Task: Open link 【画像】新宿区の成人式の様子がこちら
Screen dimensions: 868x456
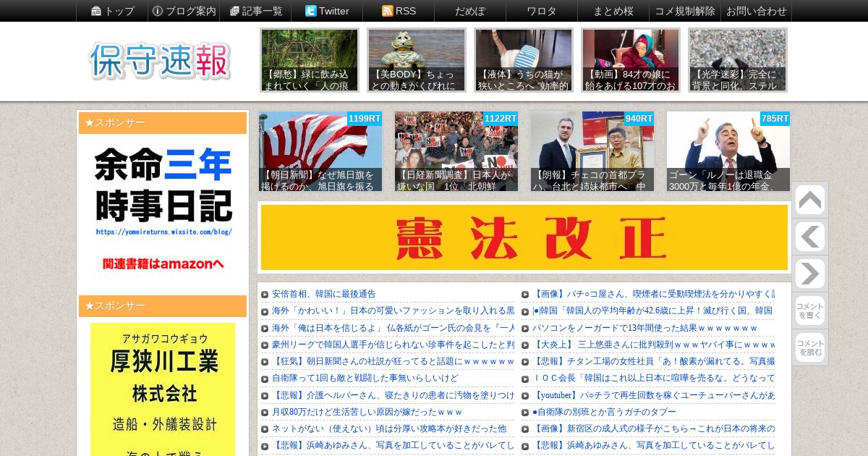Action: (653, 428)
